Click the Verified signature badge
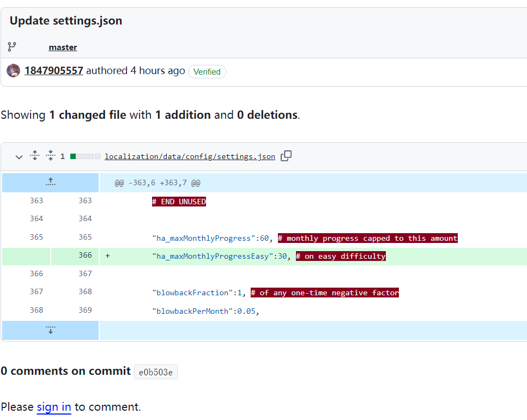The height and width of the screenshot is (420, 527). pos(207,71)
